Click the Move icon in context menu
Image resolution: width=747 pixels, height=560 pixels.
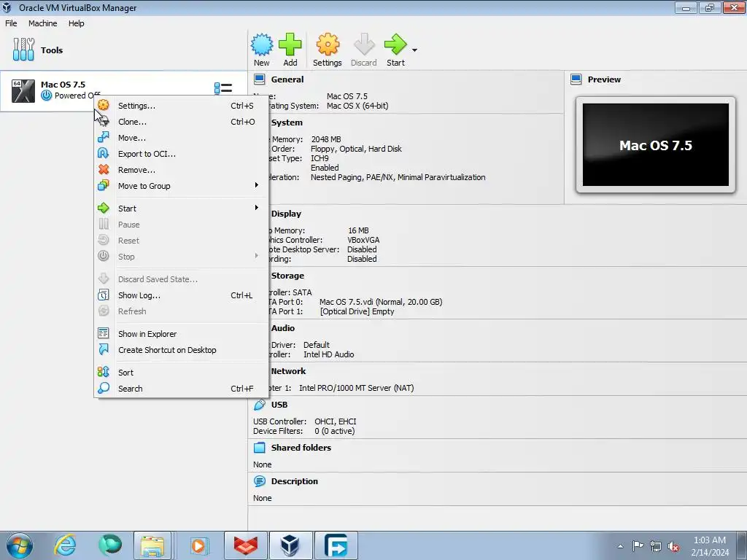[104, 137]
